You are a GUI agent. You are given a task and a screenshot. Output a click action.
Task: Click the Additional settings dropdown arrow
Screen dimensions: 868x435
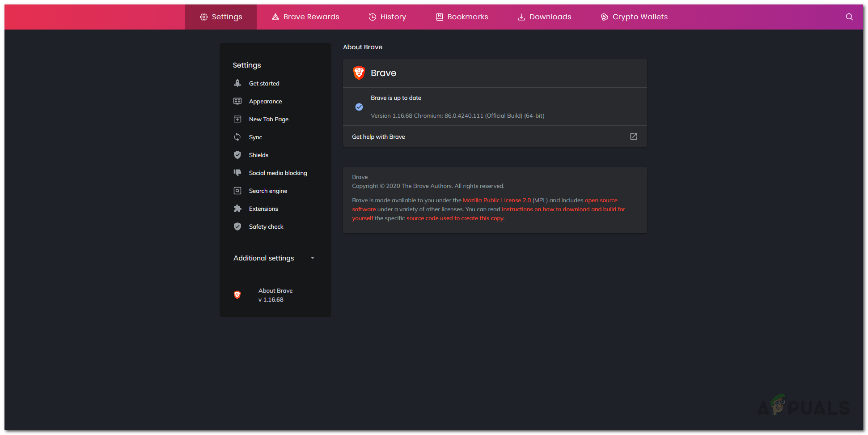point(313,258)
